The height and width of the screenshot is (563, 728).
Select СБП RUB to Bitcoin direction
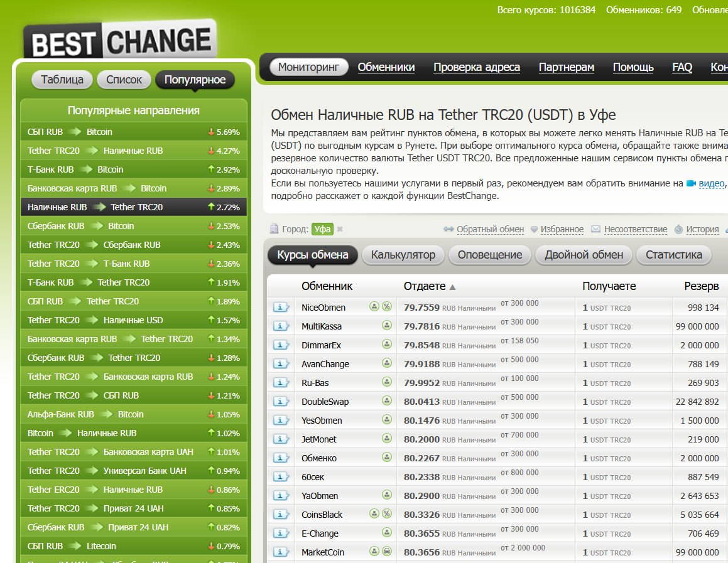pyautogui.click(x=70, y=132)
